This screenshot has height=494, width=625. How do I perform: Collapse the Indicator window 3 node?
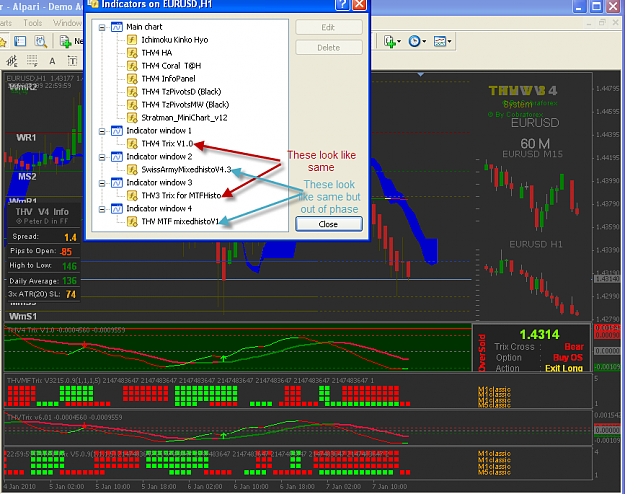tap(102, 183)
